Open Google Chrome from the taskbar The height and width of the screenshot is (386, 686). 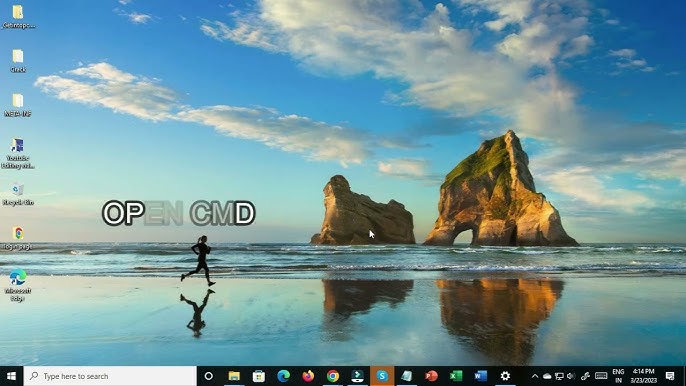[x=333, y=376]
